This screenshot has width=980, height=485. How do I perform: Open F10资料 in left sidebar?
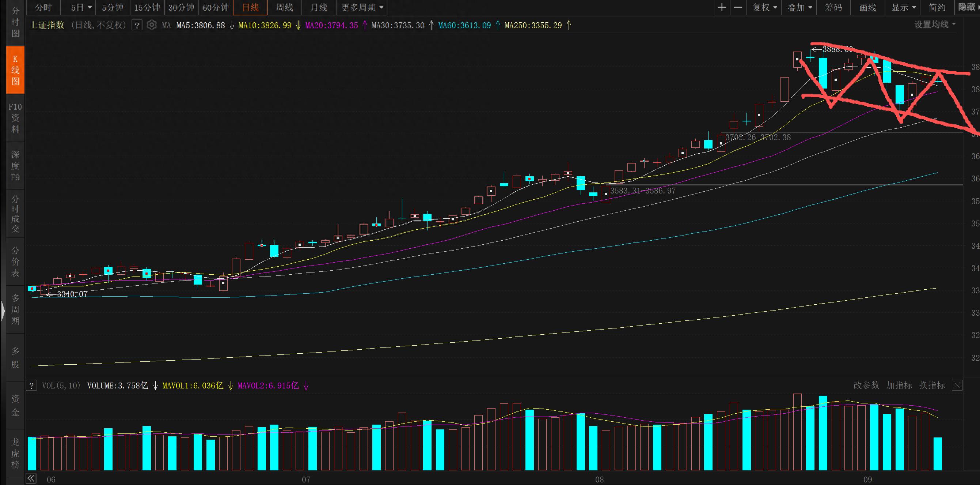[x=15, y=118]
